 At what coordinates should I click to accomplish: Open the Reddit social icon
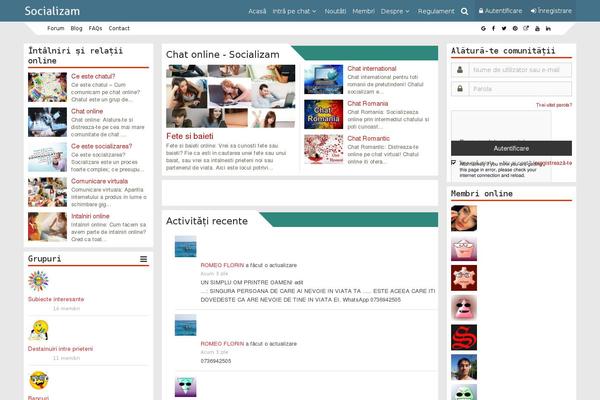tap(526, 28)
